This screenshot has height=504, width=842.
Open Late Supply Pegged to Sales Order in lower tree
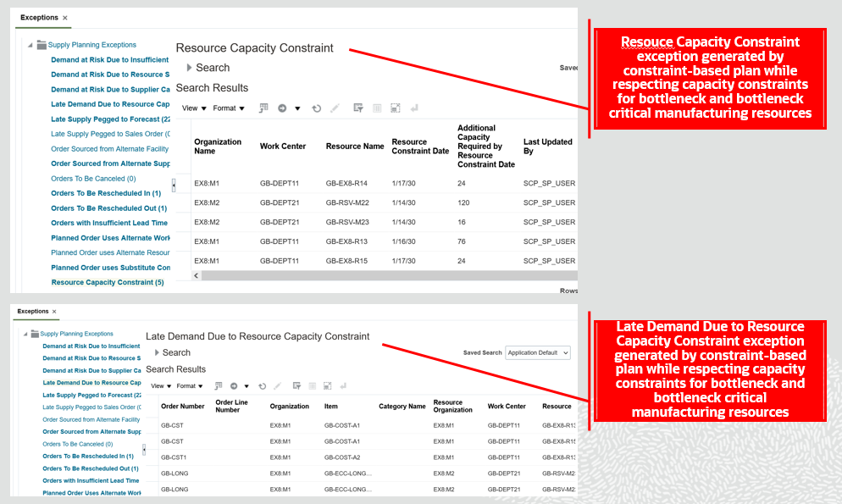click(91, 407)
